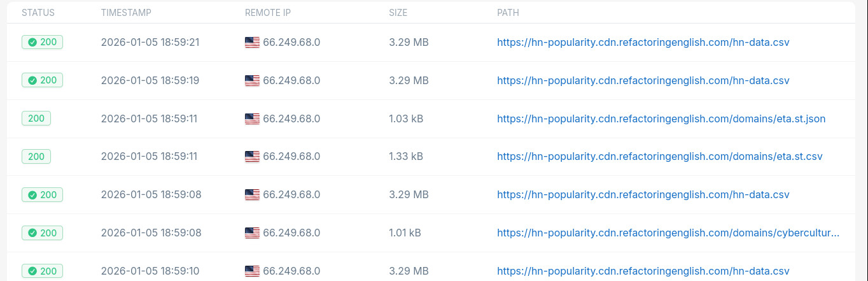
Task: Open the domains/eta.st.json path link
Action: (x=661, y=119)
